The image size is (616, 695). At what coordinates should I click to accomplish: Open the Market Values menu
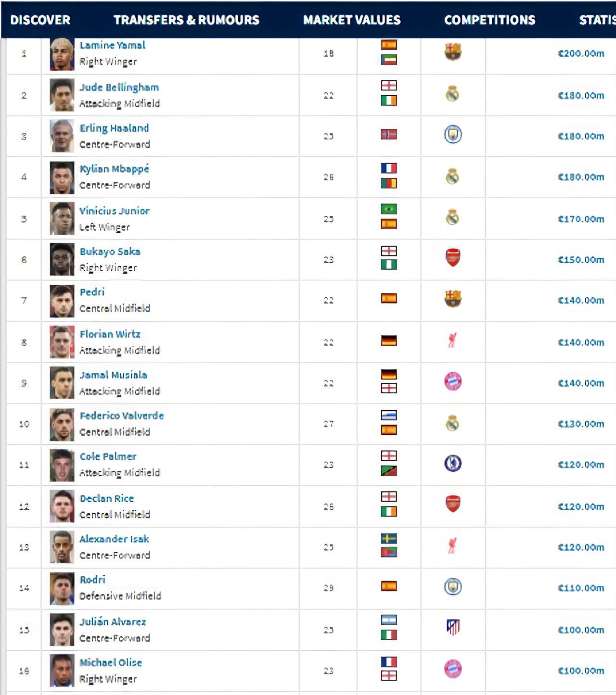tap(352, 20)
